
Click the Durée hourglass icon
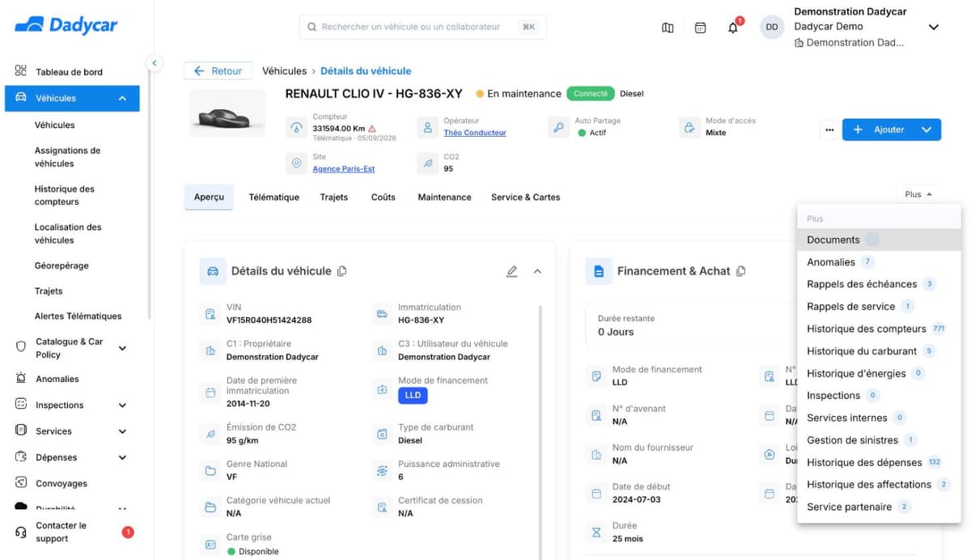(596, 532)
